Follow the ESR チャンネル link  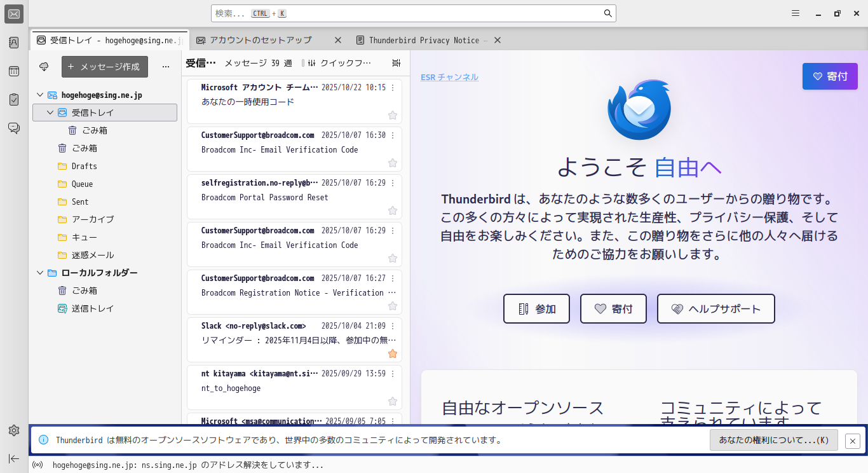click(449, 77)
